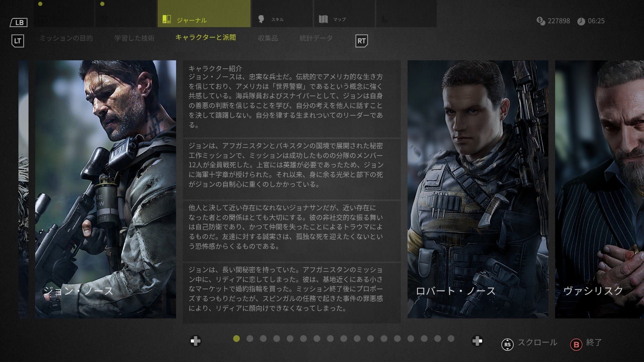Select the ジョン・ノース character card
644x362 pixels.
[x=106, y=189]
